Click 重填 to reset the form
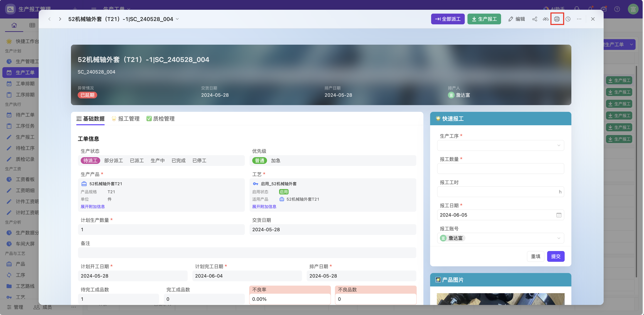 coord(536,256)
